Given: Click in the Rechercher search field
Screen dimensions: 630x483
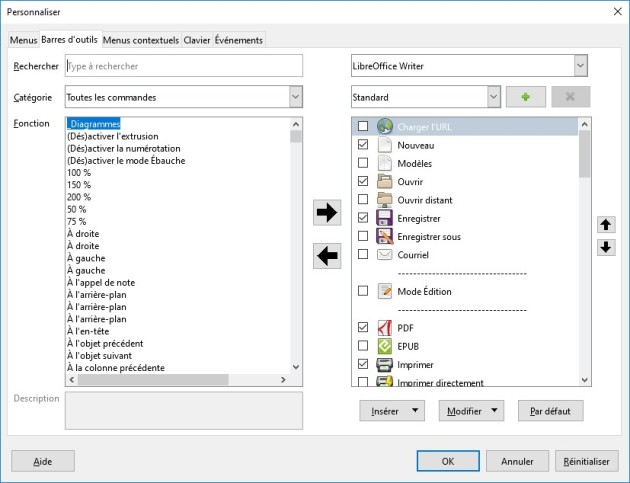Looking at the screenshot, I should tap(183, 66).
